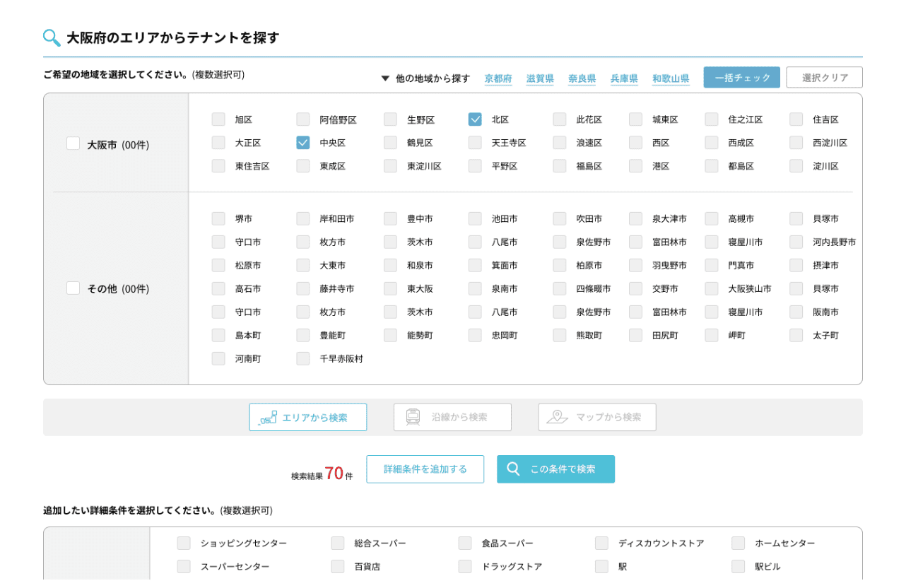
Task: Open the 滋賀県 region link
Action: (x=540, y=78)
